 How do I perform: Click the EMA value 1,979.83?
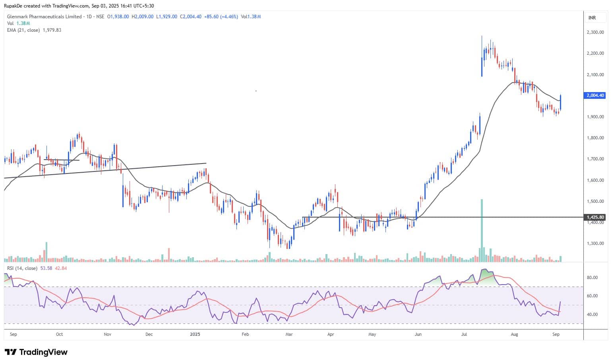pos(51,30)
